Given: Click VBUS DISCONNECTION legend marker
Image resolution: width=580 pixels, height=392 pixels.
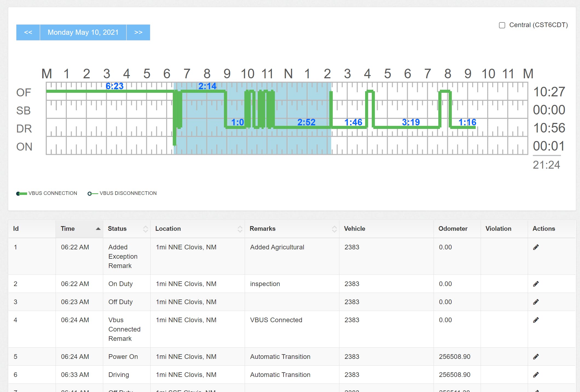Looking at the screenshot, I should pyautogui.click(x=93, y=194).
